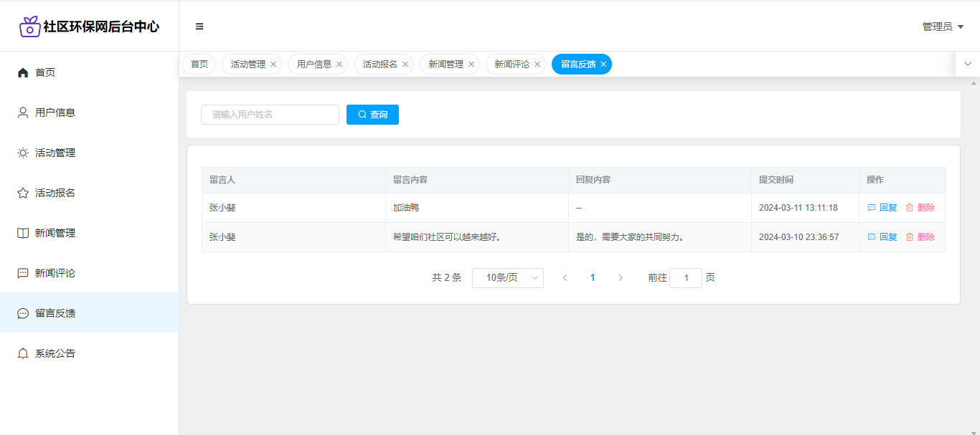Click the 查询 search button

click(x=372, y=115)
